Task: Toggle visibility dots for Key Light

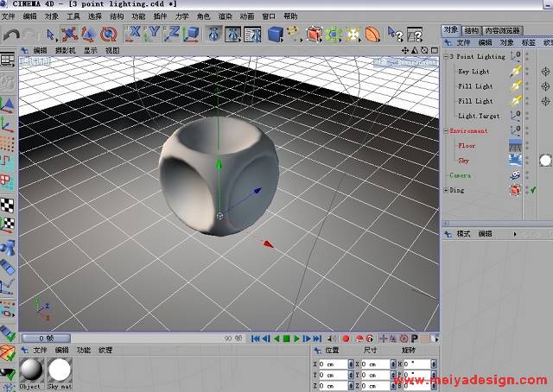Action: [527, 71]
